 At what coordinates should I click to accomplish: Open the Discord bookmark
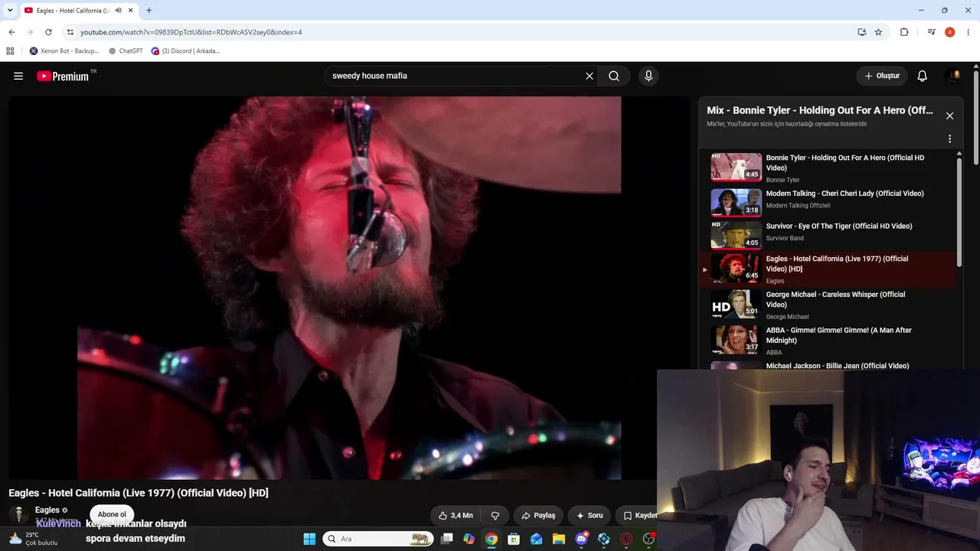pos(185,51)
